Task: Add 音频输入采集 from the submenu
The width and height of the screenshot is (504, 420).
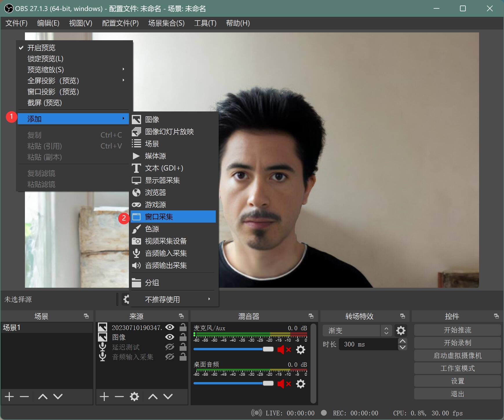Action: [x=173, y=253]
